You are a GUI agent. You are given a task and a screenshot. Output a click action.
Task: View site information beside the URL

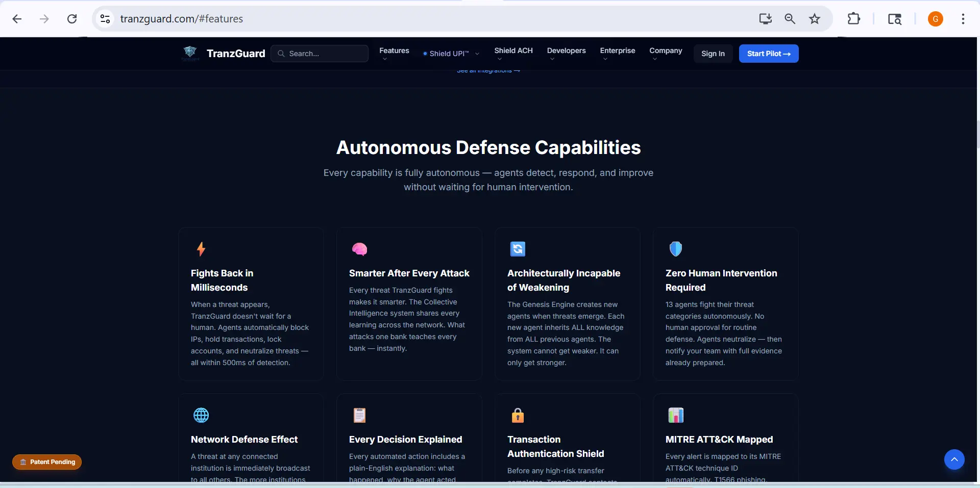(105, 19)
